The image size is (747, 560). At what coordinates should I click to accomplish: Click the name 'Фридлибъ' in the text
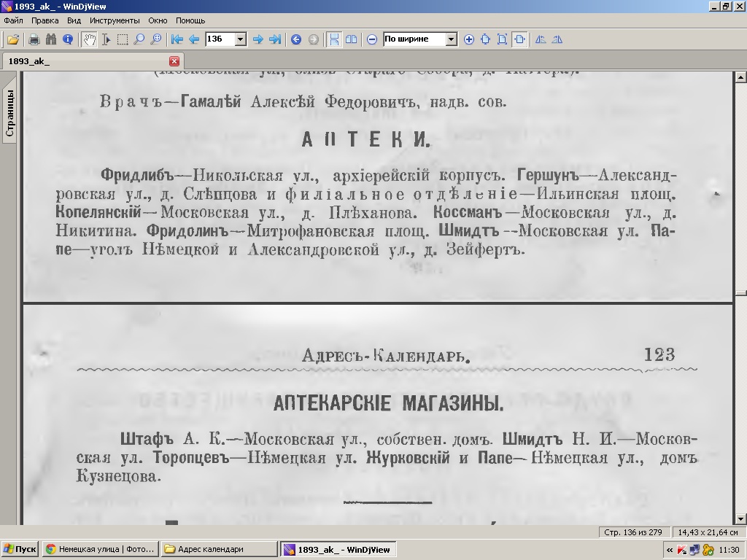click(138, 175)
